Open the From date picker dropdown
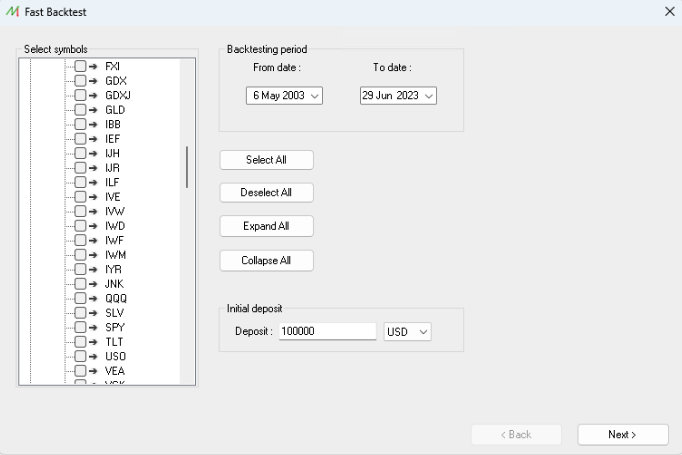682x455 pixels. click(x=314, y=96)
